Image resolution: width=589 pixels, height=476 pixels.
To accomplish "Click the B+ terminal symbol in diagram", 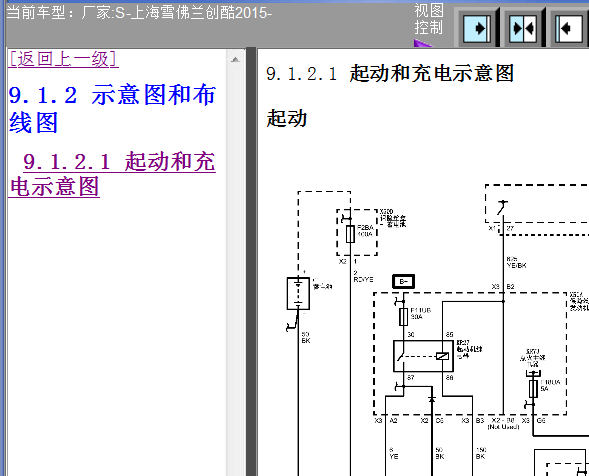I will (403, 281).
